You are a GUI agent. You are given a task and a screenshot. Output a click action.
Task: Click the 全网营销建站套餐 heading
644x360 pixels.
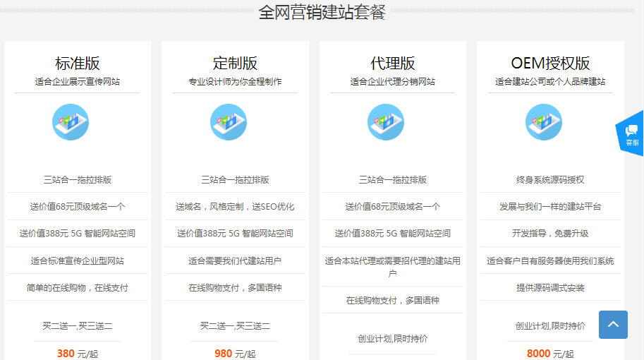pyautogui.click(x=322, y=12)
